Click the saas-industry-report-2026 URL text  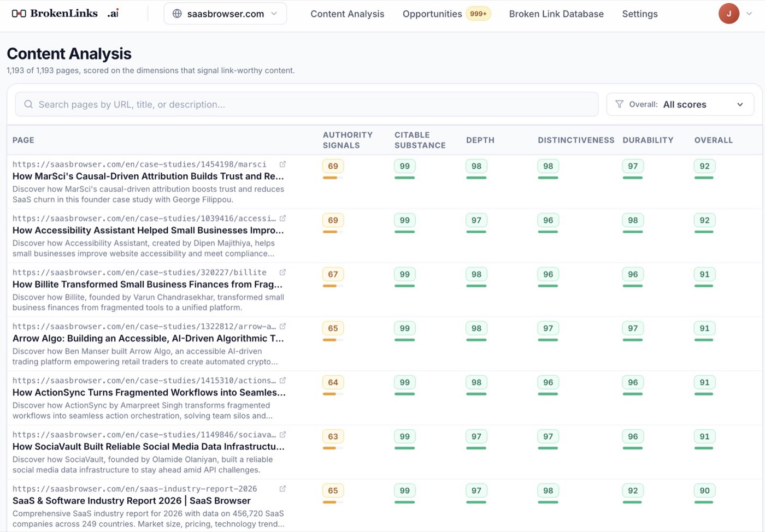[x=134, y=489]
